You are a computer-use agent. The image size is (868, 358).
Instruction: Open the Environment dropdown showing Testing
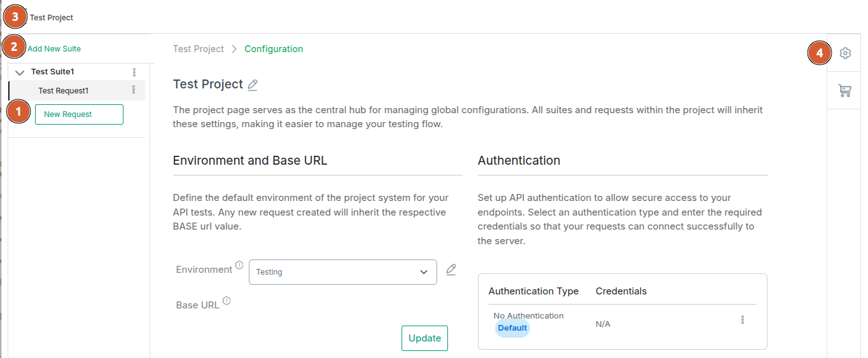click(343, 272)
